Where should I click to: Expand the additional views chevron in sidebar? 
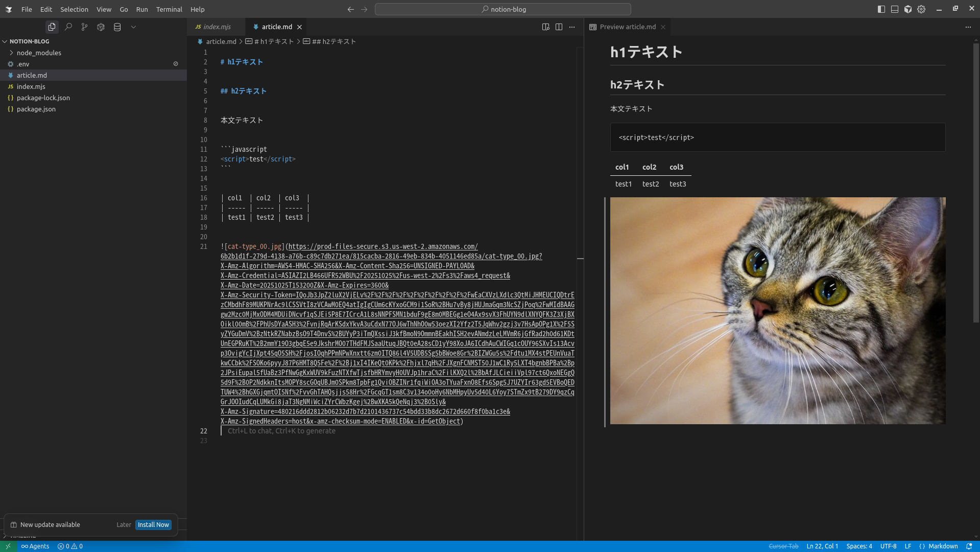[x=133, y=27]
